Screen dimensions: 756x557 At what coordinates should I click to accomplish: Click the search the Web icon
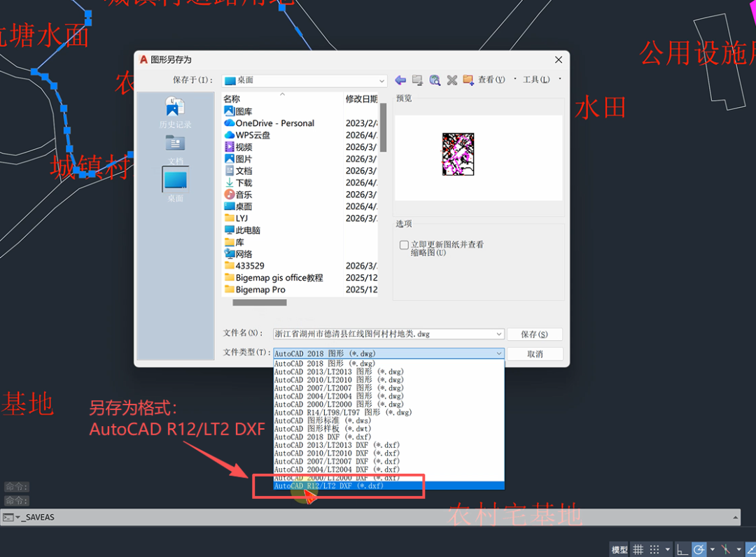pos(435,80)
